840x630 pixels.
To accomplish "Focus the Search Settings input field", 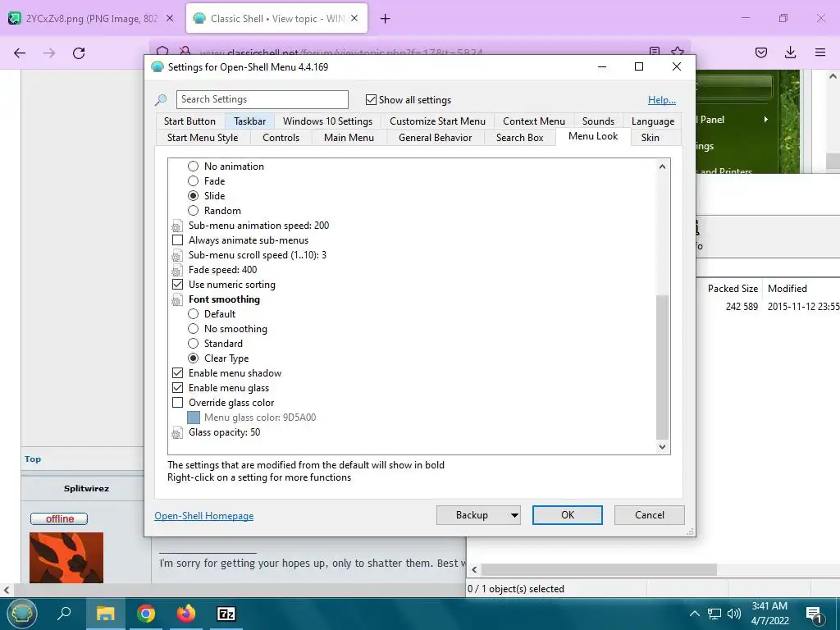I will [x=262, y=99].
